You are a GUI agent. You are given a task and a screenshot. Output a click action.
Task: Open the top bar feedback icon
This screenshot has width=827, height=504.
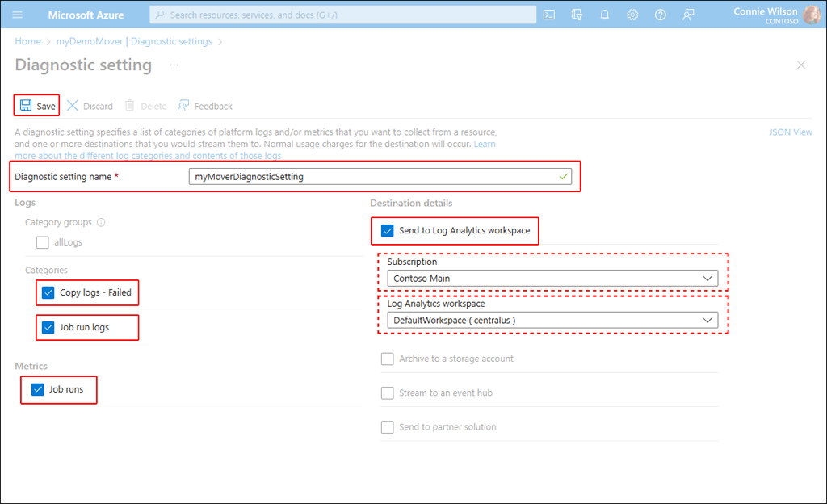coord(688,15)
